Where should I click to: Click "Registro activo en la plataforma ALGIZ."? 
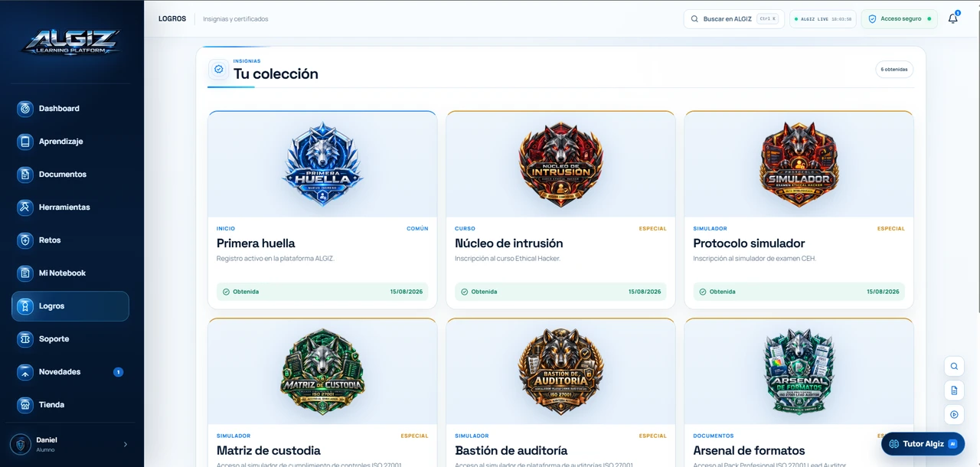coord(276,259)
